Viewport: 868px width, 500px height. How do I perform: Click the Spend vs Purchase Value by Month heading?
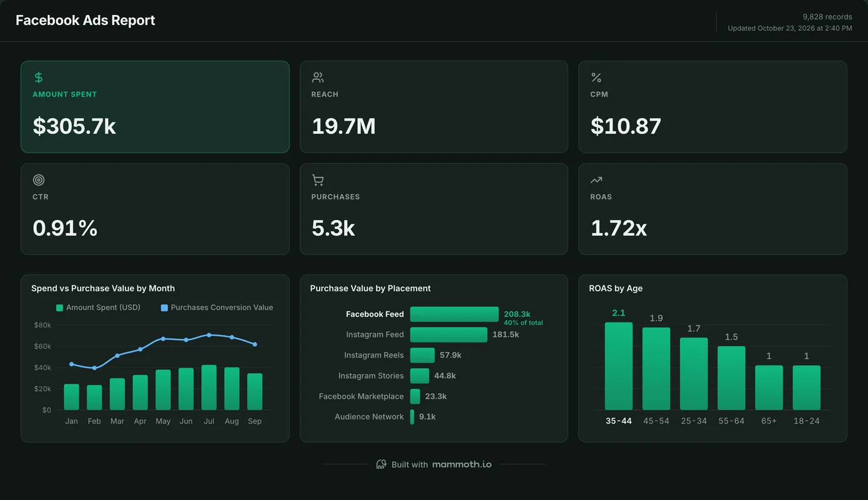click(103, 288)
